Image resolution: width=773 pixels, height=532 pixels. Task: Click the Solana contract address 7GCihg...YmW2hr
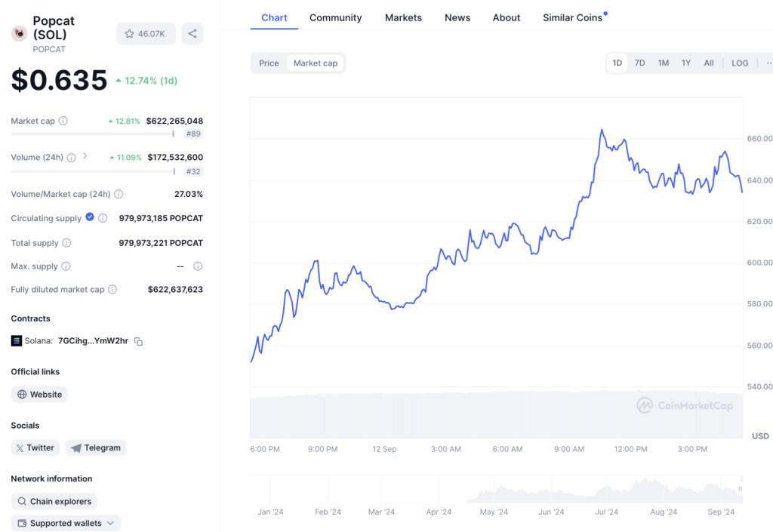[93, 341]
